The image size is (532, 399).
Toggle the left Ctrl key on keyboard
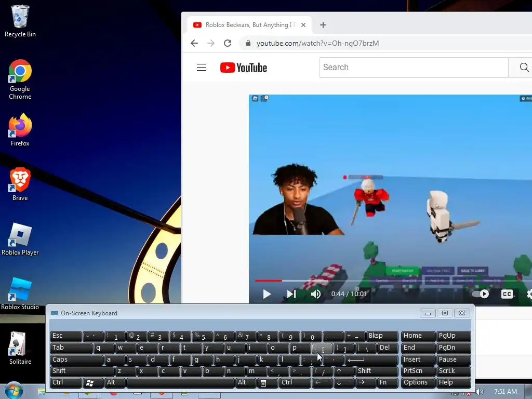click(66, 383)
